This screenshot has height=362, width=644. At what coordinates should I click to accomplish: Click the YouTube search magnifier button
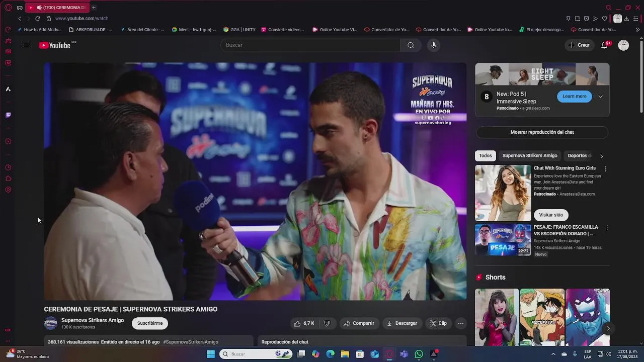tap(411, 45)
